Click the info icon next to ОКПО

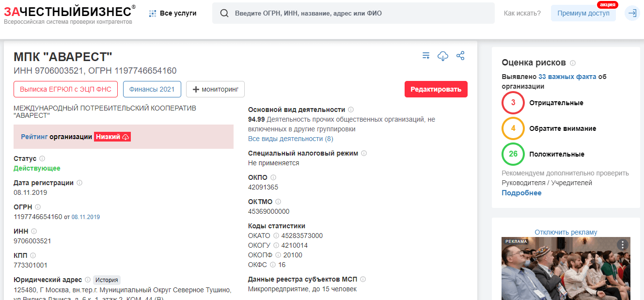click(x=273, y=177)
